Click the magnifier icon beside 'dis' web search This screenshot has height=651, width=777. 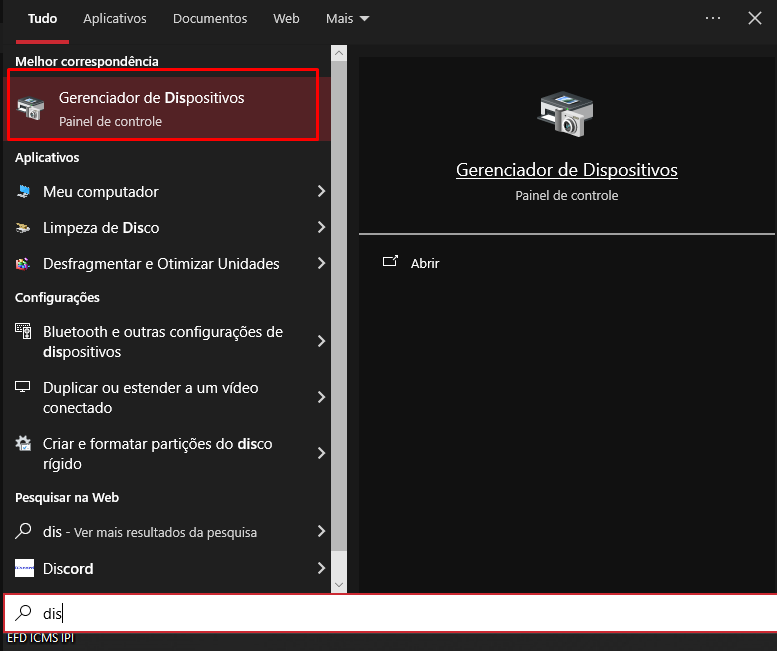(23, 531)
